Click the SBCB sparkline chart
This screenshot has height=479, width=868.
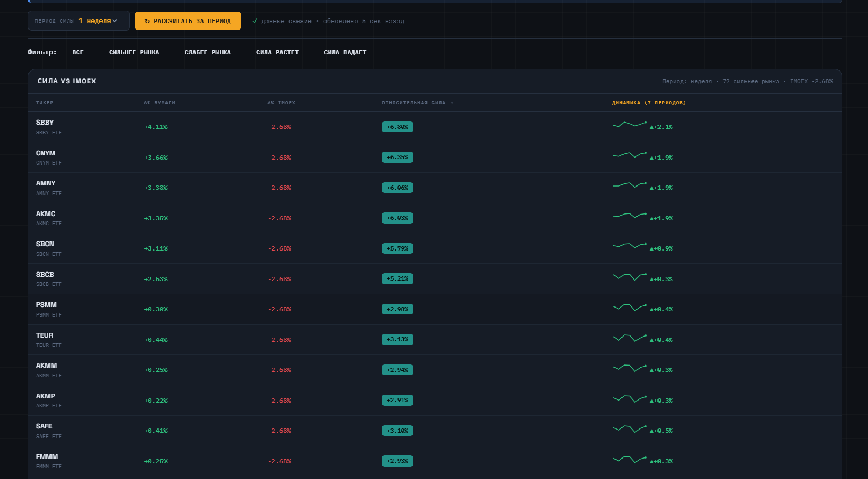630,277
